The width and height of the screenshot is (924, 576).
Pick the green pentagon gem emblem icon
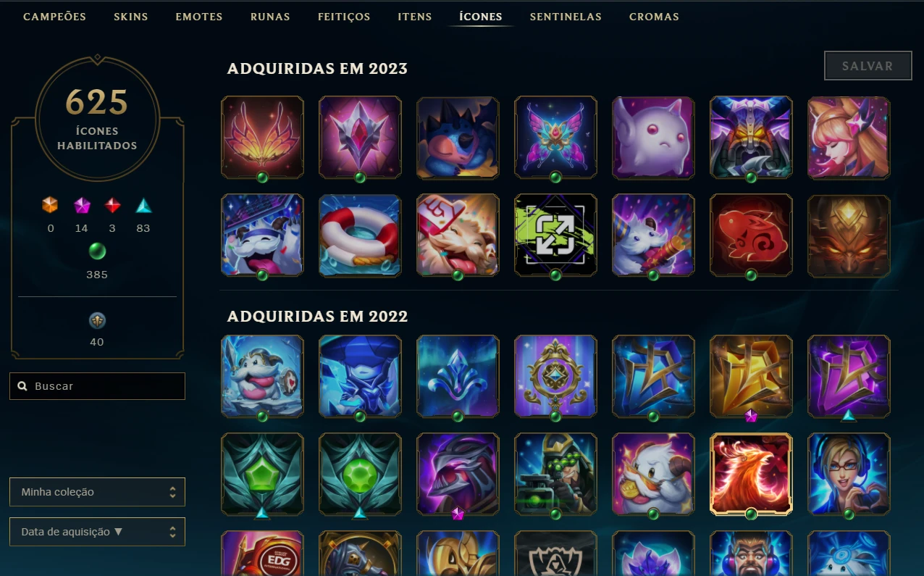click(x=262, y=474)
